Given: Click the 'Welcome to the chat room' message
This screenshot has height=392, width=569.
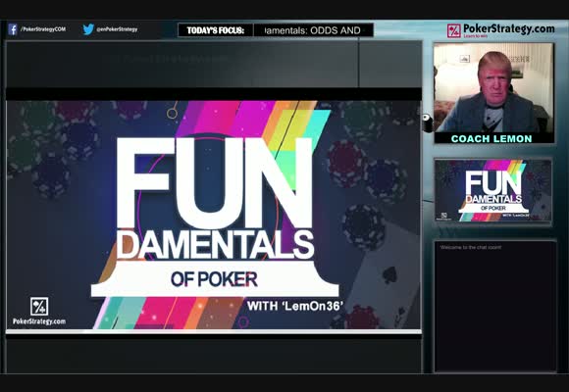Looking at the screenshot, I should click(471, 247).
